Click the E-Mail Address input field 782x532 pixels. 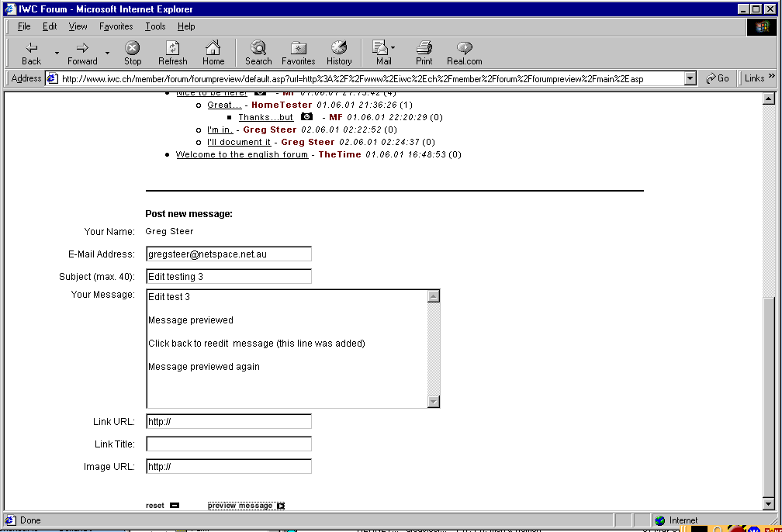[x=229, y=254]
